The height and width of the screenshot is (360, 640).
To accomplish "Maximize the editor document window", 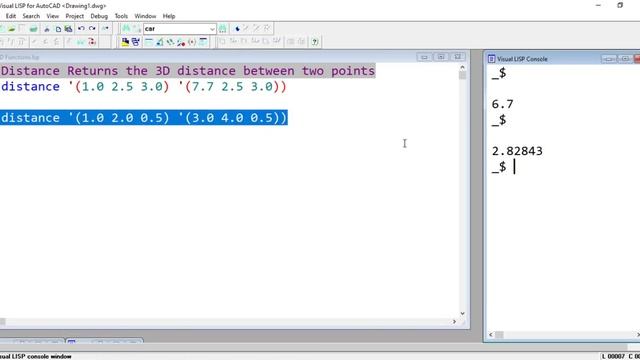I will click(441, 57).
